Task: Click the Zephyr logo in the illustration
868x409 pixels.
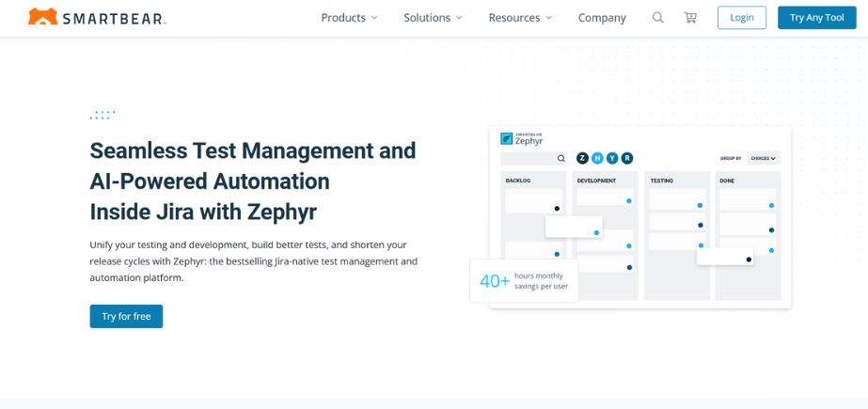Action: click(522, 138)
